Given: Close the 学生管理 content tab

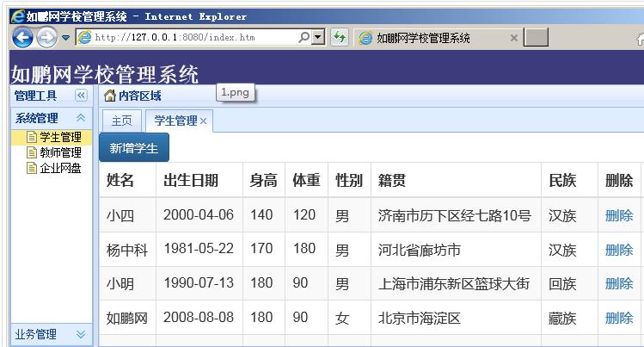Looking at the screenshot, I should pyautogui.click(x=204, y=121).
